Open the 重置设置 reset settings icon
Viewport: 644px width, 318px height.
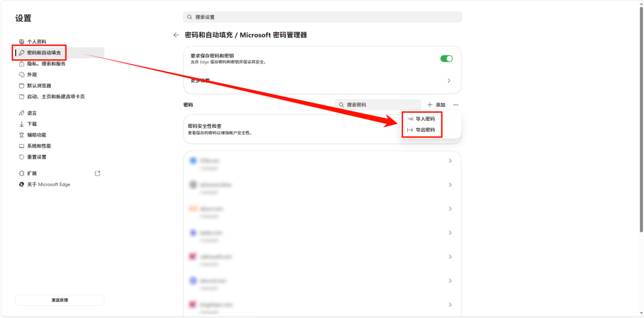21,157
